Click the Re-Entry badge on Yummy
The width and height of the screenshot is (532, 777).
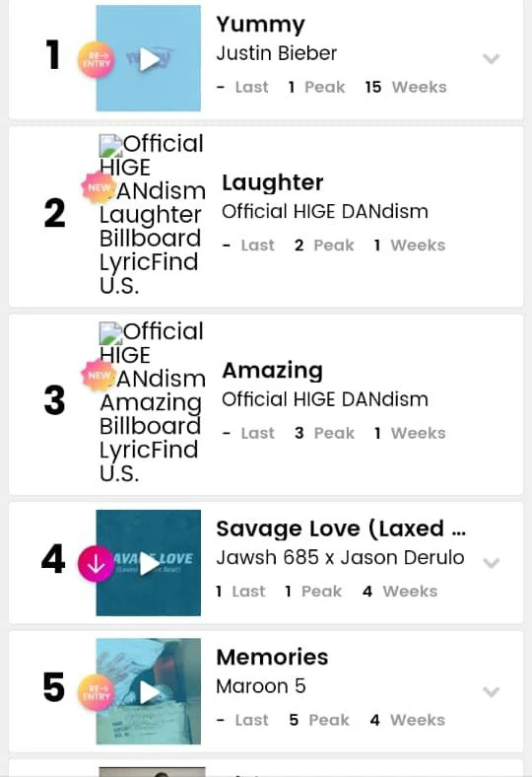click(x=96, y=60)
